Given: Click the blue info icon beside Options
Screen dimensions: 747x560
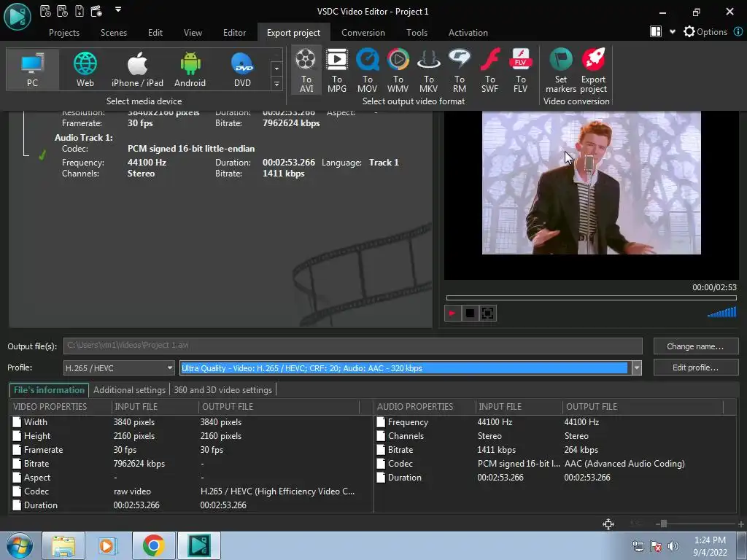Looking at the screenshot, I should point(738,32).
